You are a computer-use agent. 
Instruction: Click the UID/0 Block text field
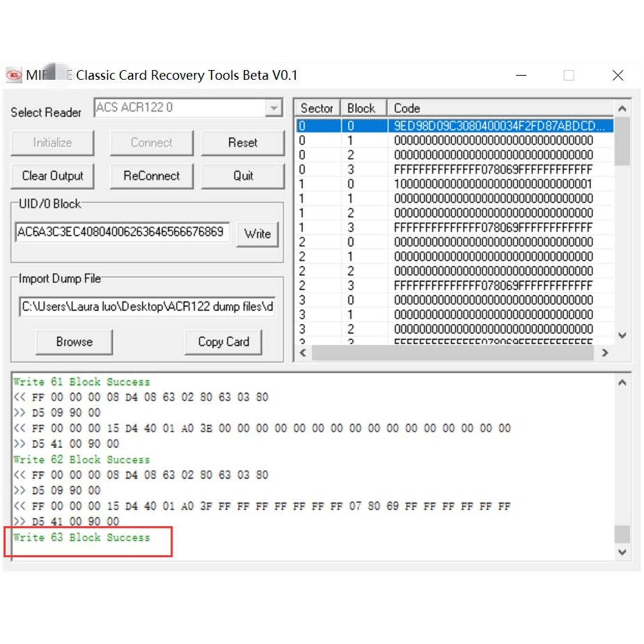click(x=122, y=232)
